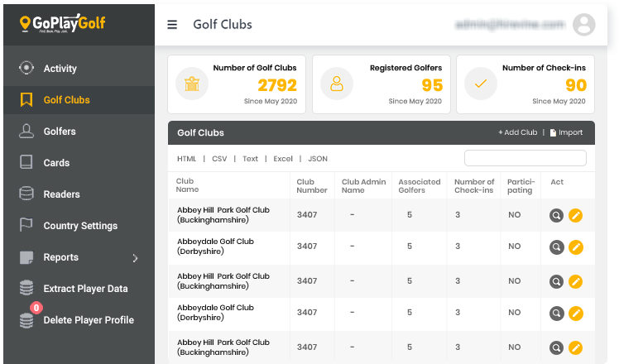Open Country Settings in the sidebar
Viewport: 619px width, 364px height.
coord(79,225)
